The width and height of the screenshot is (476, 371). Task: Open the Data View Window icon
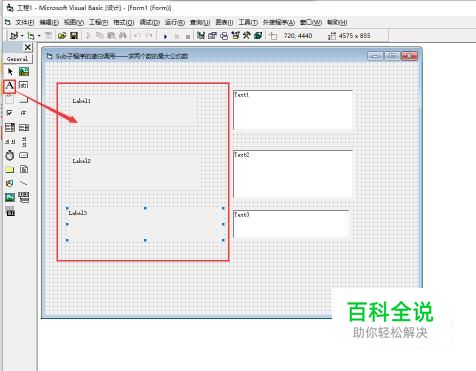click(x=258, y=35)
